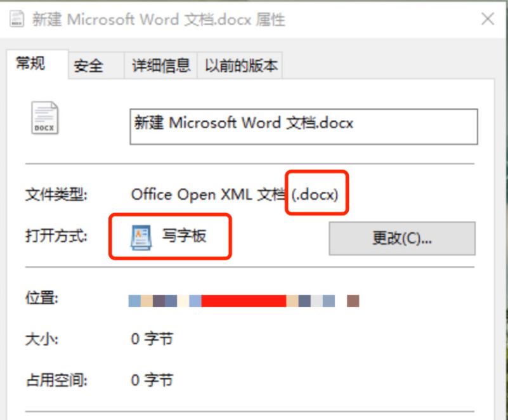The image size is (508, 420).
Task: Click the 写字板 WordPad application icon
Action: [x=141, y=237]
